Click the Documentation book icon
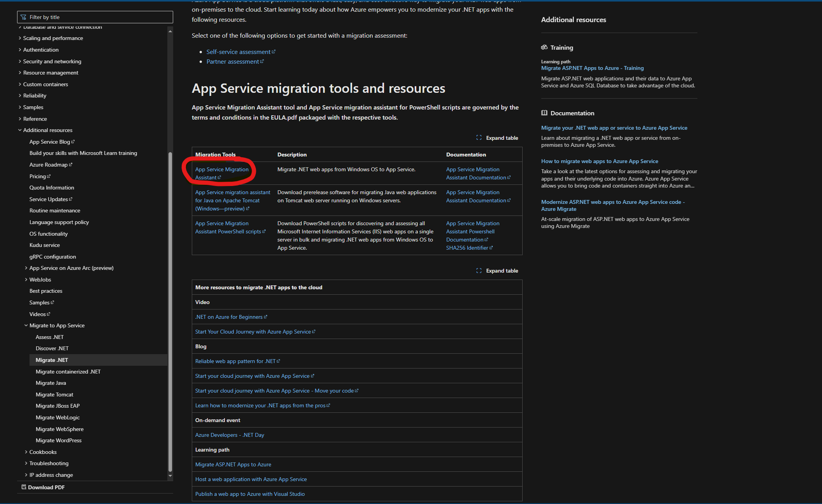 coord(544,113)
